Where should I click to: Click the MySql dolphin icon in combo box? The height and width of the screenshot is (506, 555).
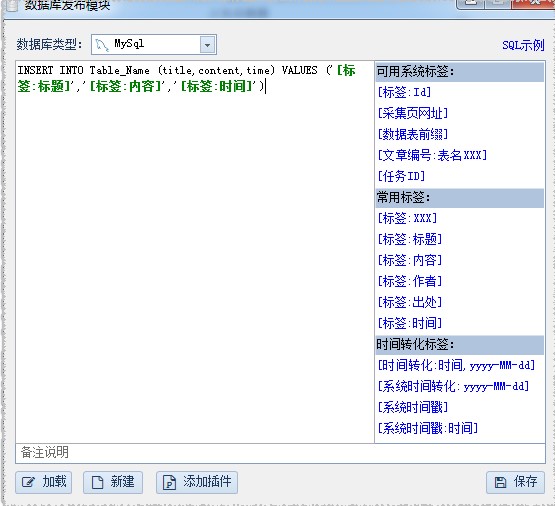click(102, 45)
